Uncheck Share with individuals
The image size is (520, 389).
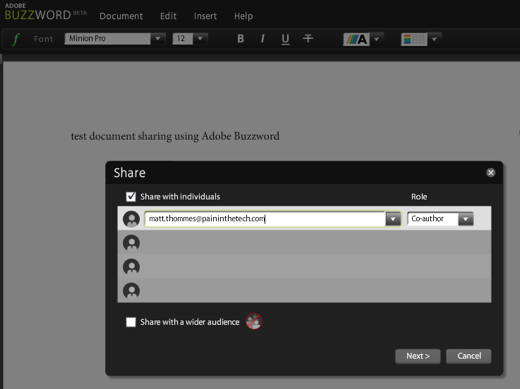pyautogui.click(x=131, y=197)
